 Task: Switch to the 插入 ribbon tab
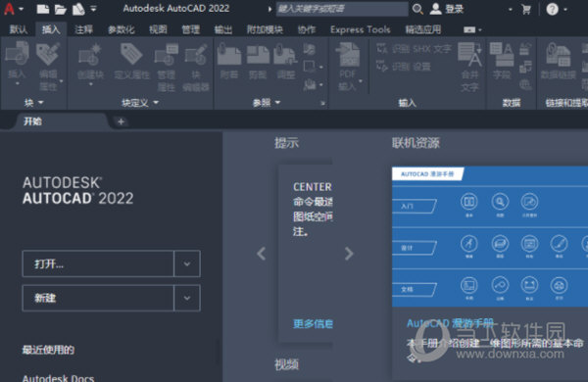click(51, 29)
